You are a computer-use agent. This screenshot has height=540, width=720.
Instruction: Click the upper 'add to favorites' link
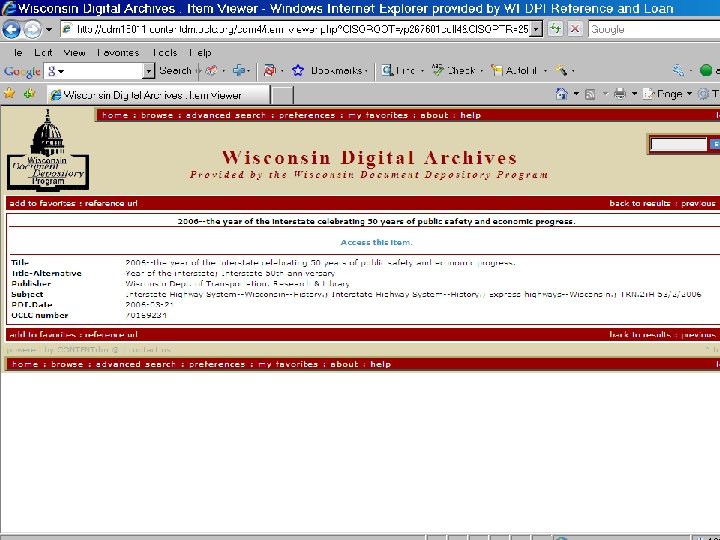pos(42,203)
